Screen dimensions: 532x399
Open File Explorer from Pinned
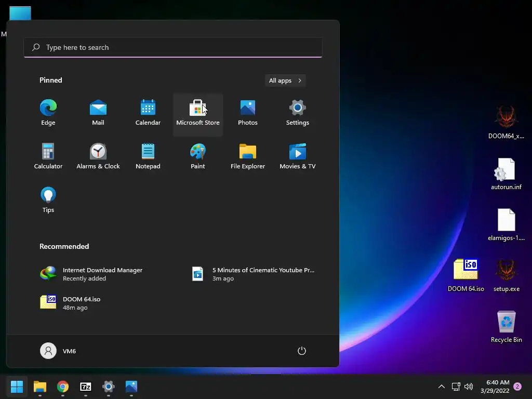248,157
